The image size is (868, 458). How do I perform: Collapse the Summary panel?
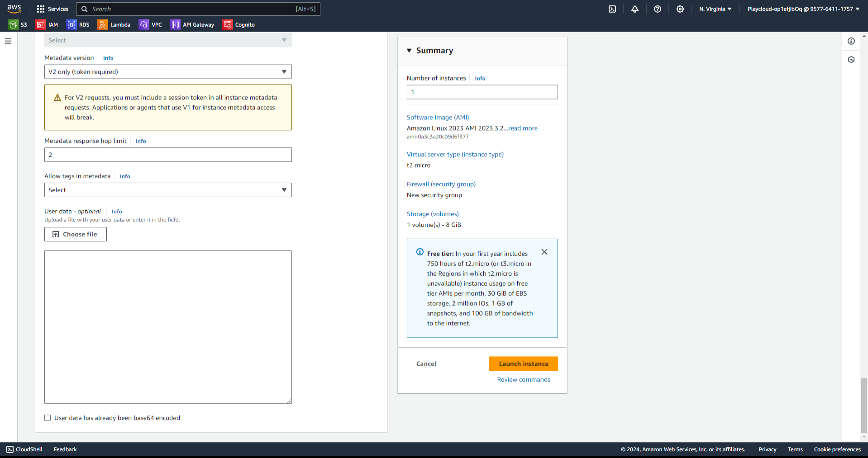409,51
